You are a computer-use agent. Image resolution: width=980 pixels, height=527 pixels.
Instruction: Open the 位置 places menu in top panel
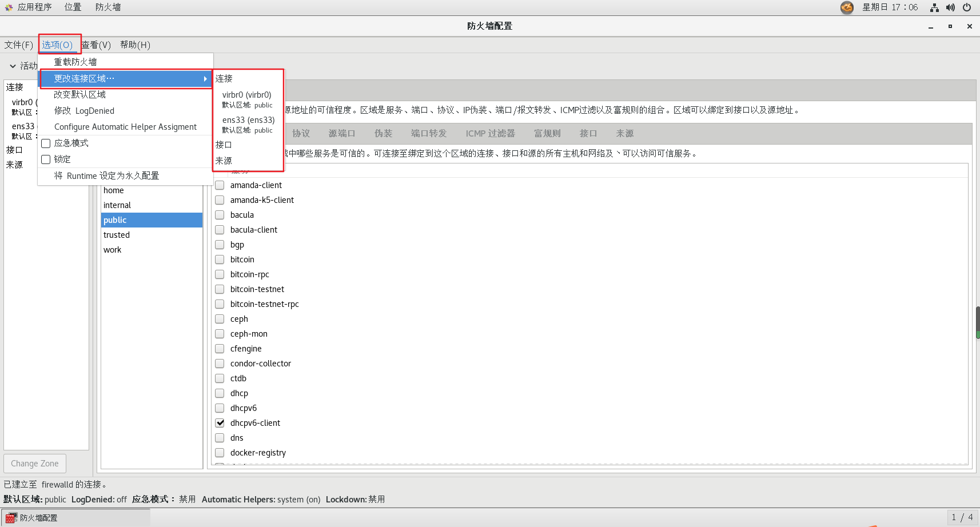[73, 7]
